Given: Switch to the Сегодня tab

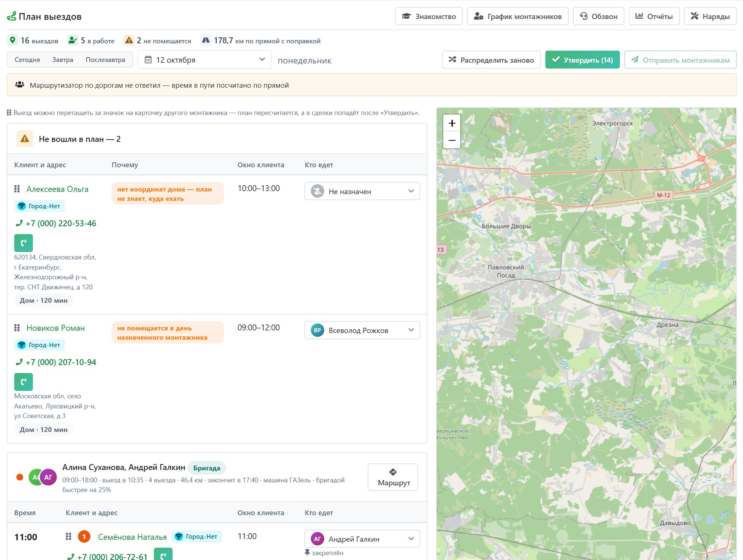Looking at the screenshot, I should (27, 60).
